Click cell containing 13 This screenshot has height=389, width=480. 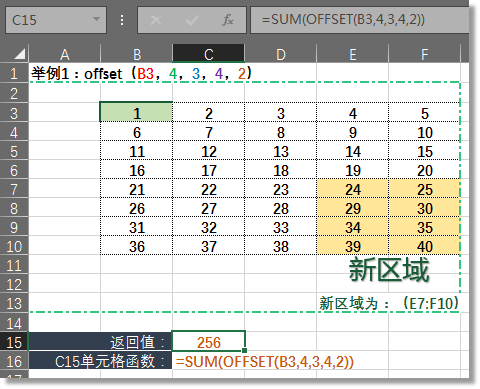tap(281, 151)
